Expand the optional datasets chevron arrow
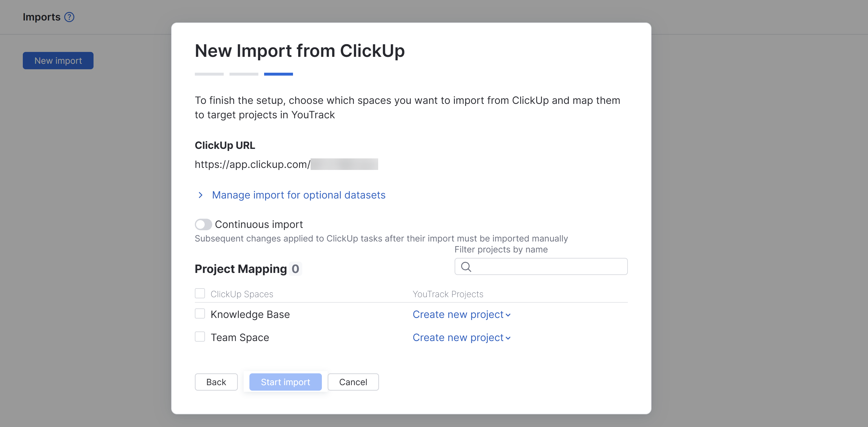The width and height of the screenshot is (868, 427). point(201,195)
